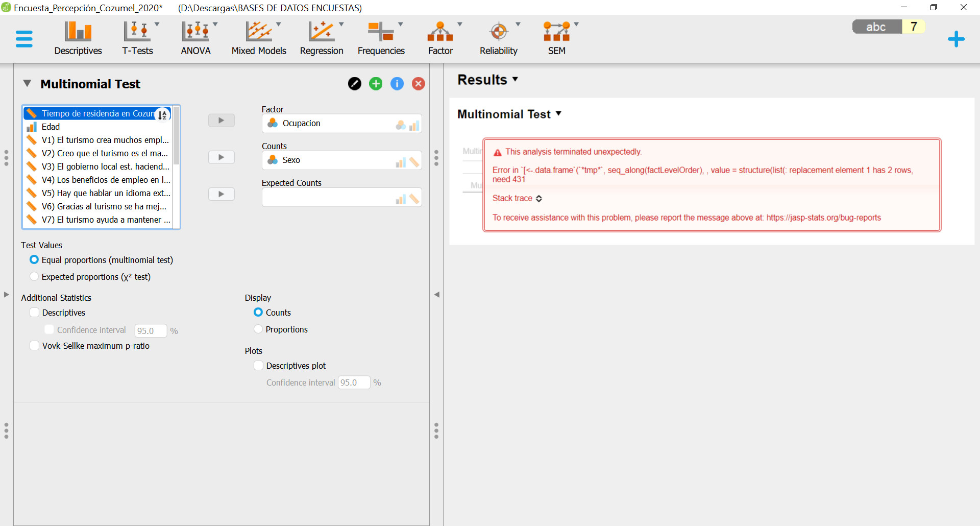Enable the Descriptives checkbox
The width and height of the screenshot is (980, 526).
click(x=34, y=312)
